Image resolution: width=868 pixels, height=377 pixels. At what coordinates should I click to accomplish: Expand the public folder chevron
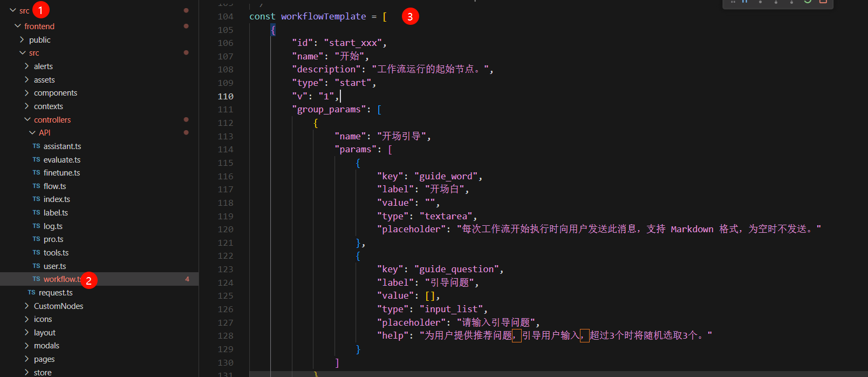22,39
